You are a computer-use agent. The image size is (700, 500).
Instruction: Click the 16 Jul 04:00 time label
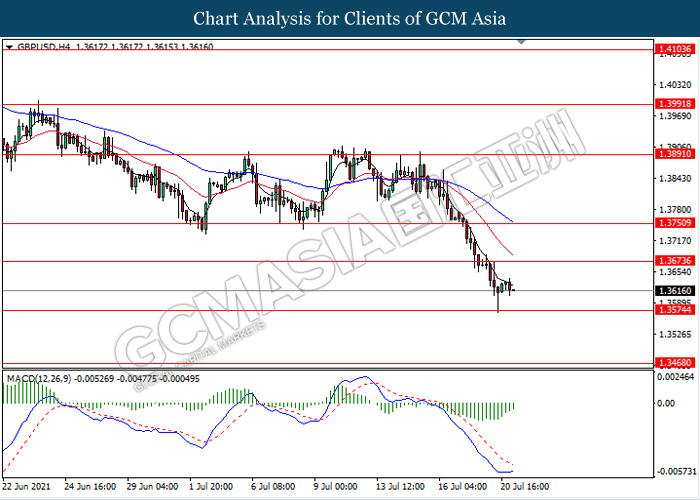coord(462,486)
